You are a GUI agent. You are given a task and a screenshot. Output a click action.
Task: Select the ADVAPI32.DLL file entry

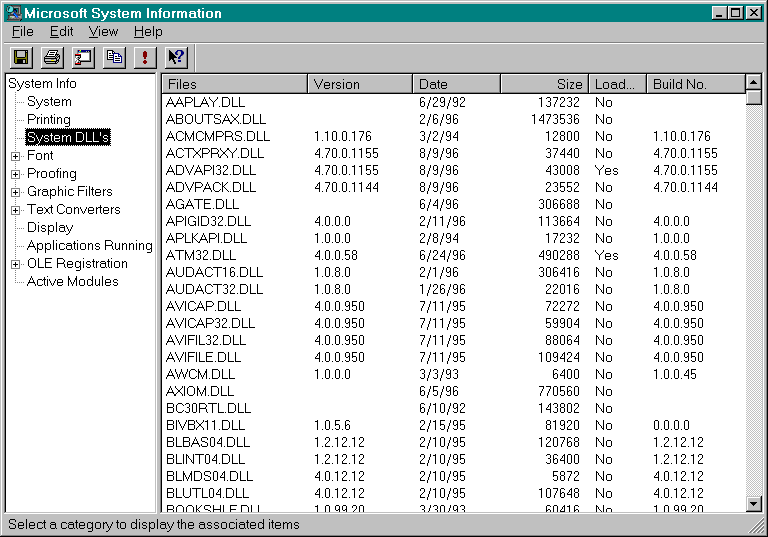tap(211, 171)
